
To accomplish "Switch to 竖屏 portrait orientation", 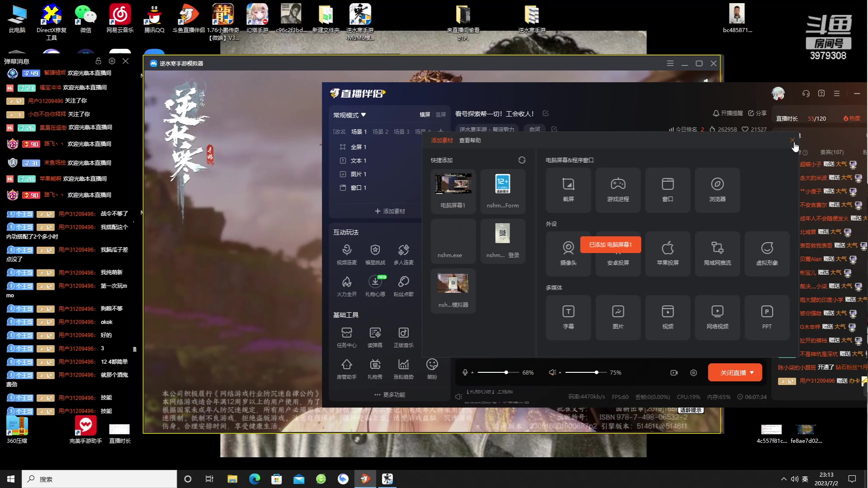I will 441,115.
